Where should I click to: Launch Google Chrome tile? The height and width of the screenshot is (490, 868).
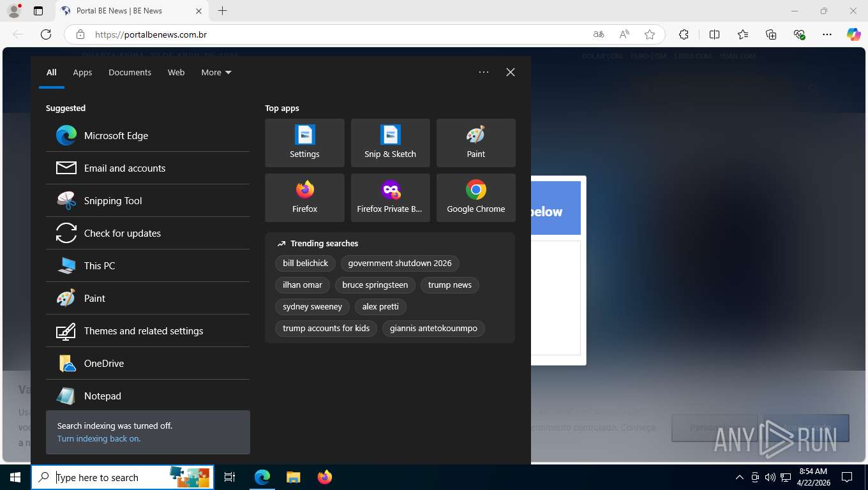[x=475, y=198]
